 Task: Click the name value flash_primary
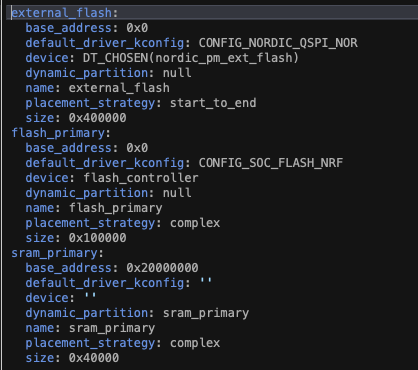click(116, 208)
